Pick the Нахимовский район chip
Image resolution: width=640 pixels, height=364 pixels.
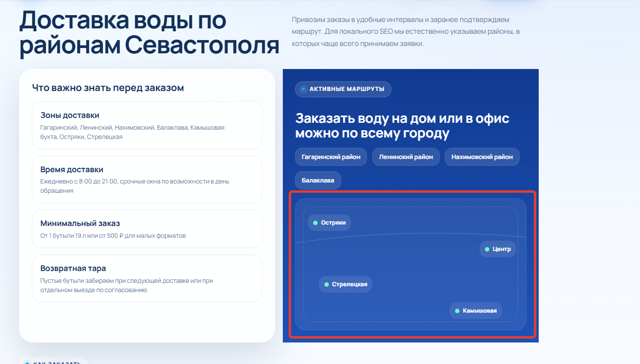pos(482,157)
